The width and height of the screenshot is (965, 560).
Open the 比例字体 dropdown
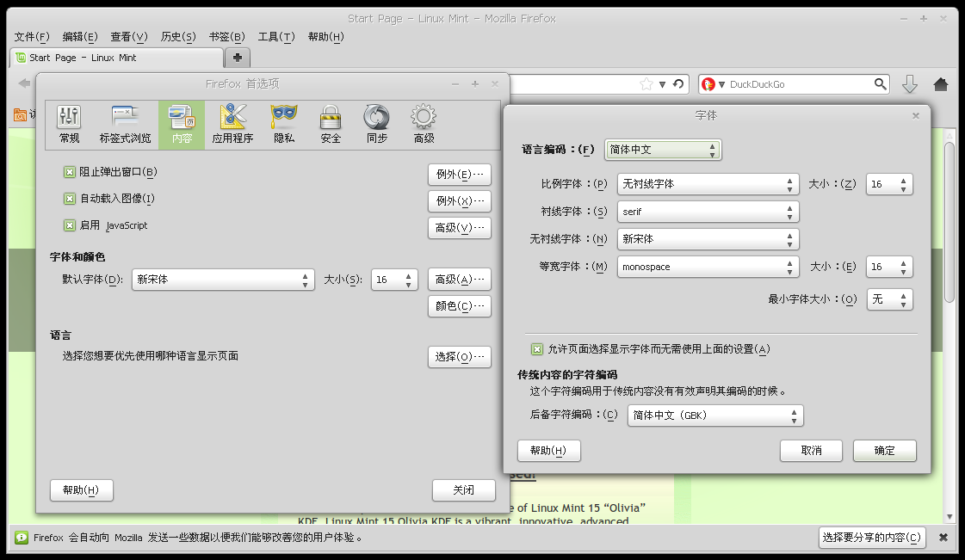(708, 184)
